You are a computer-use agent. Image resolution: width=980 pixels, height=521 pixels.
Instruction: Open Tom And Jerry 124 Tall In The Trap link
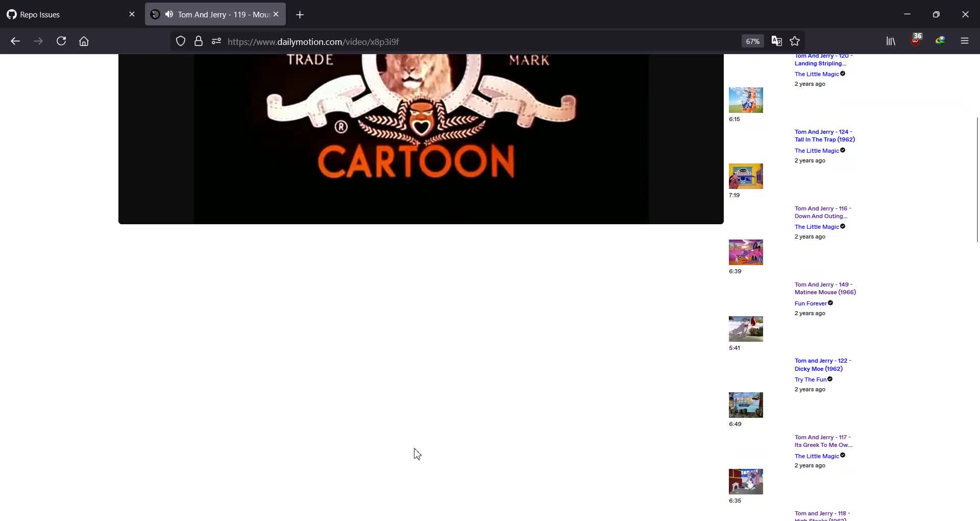coord(824,135)
